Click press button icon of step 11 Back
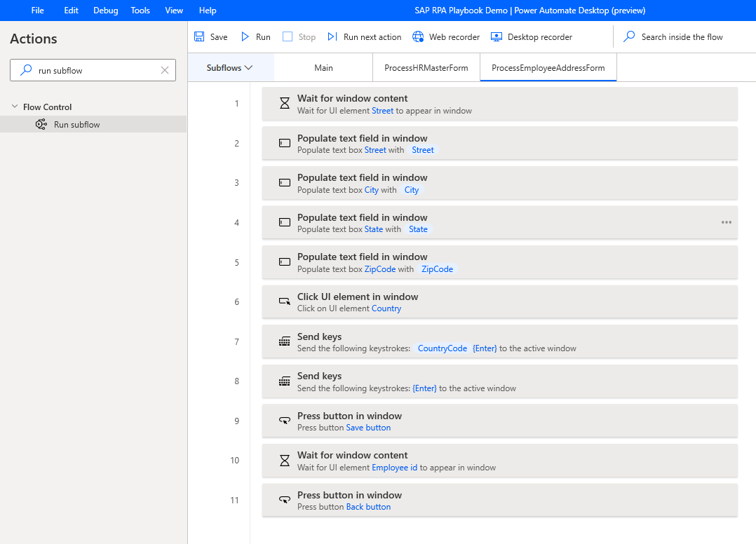The width and height of the screenshot is (756, 544). (x=285, y=500)
